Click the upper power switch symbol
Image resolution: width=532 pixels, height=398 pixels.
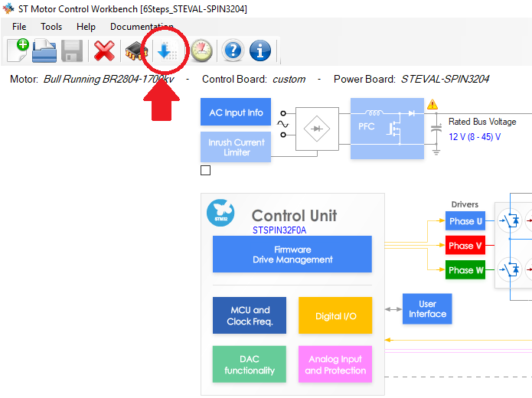pyautogui.click(x=510, y=221)
